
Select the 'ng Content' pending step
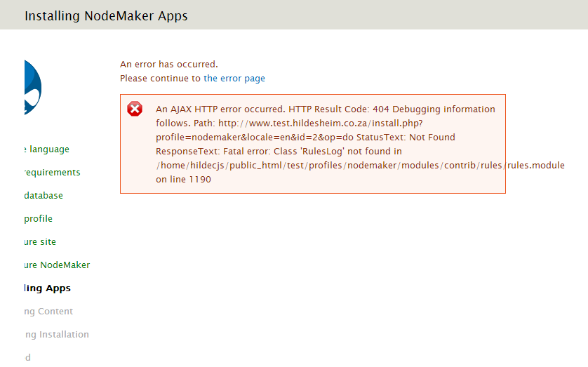pyautogui.click(x=48, y=312)
